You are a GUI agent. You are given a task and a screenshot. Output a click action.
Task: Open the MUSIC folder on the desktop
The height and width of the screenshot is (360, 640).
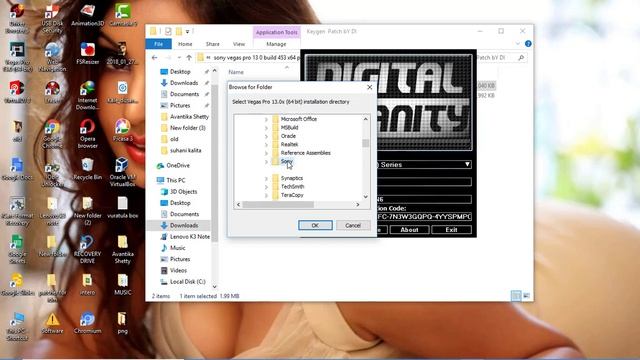122,284
